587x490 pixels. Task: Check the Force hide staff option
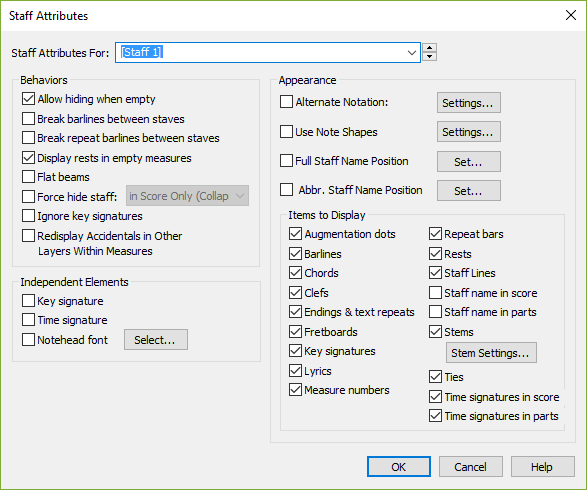(x=28, y=197)
